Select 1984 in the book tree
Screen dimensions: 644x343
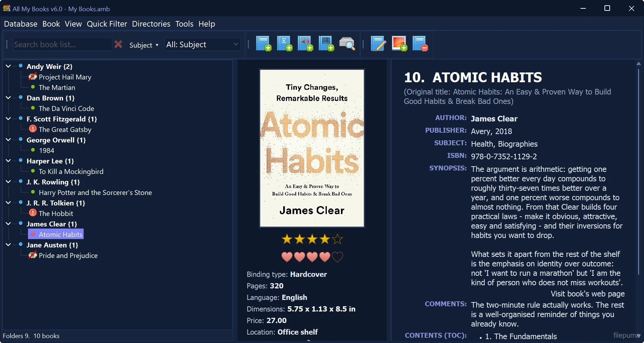pos(47,150)
